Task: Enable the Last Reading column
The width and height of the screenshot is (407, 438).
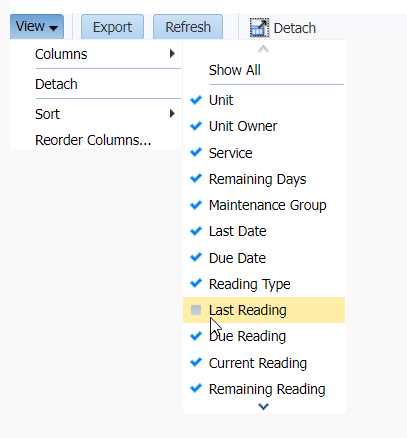Action: click(x=264, y=310)
